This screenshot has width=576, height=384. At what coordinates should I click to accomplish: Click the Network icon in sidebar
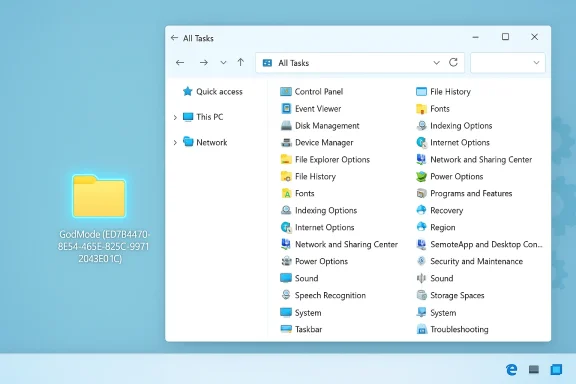[x=188, y=142]
